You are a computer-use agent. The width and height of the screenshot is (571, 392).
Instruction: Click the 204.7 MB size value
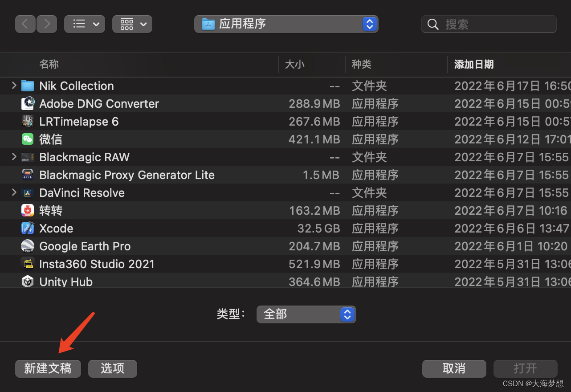[314, 246]
